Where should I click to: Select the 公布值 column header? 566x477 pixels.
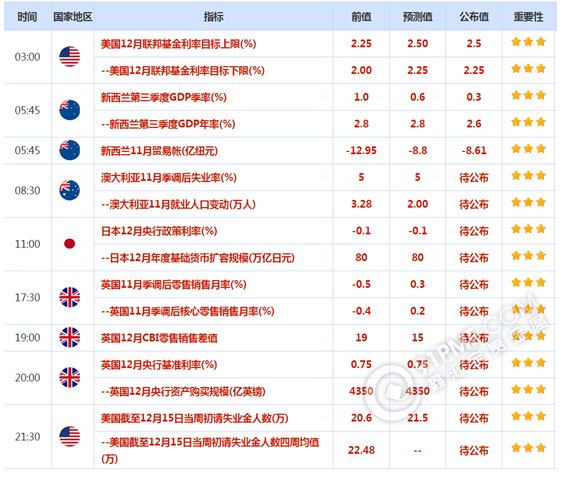(474, 17)
